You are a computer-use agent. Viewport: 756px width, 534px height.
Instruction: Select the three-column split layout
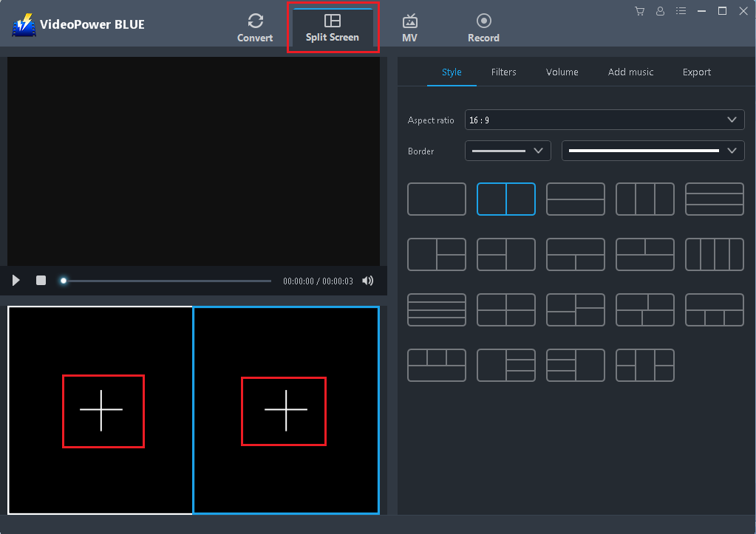click(644, 199)
